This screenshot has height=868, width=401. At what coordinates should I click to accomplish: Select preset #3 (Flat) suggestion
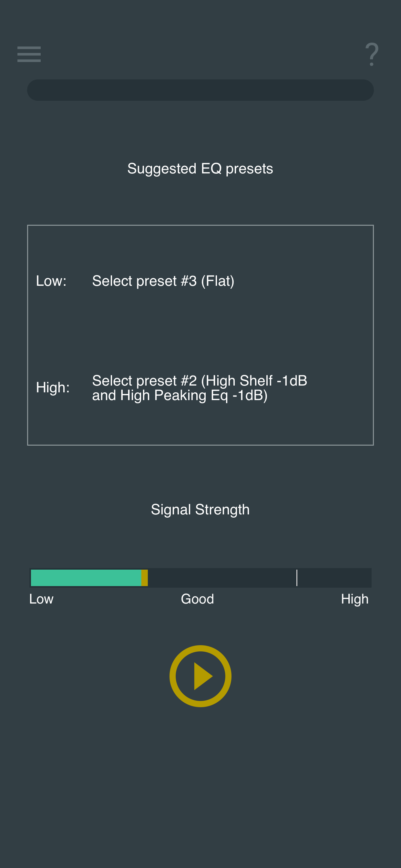pos(163,280)
